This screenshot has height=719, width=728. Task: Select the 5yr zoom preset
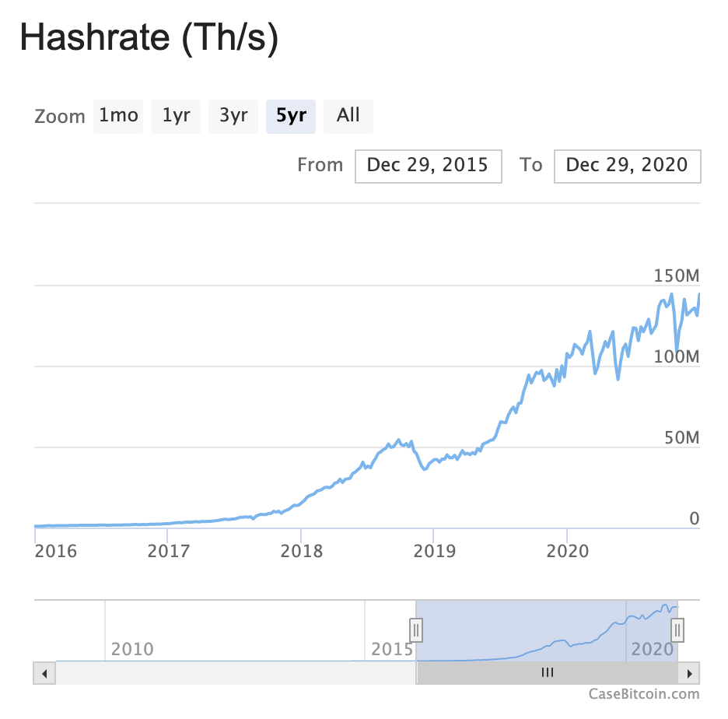coord(290,116)
